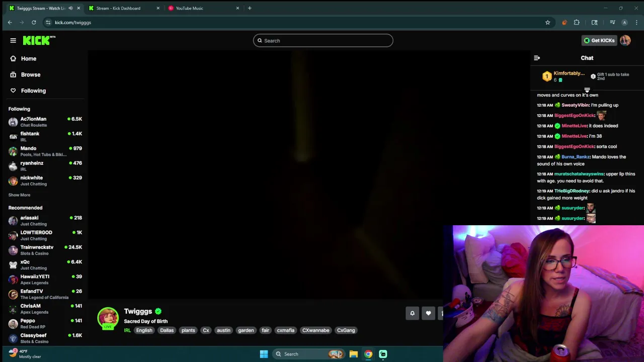The width and height of the screenshot is (644, 362).
Task: Switch to Twigggs Stream browser tab
Action: click(40, 8)
